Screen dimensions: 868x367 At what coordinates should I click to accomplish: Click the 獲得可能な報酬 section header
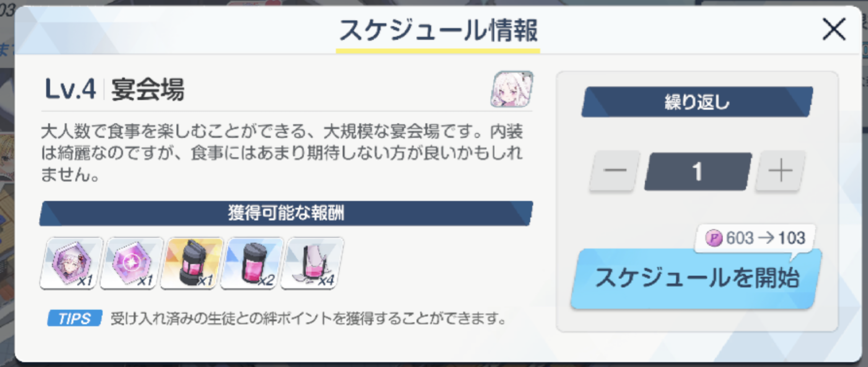pos(286,213)
